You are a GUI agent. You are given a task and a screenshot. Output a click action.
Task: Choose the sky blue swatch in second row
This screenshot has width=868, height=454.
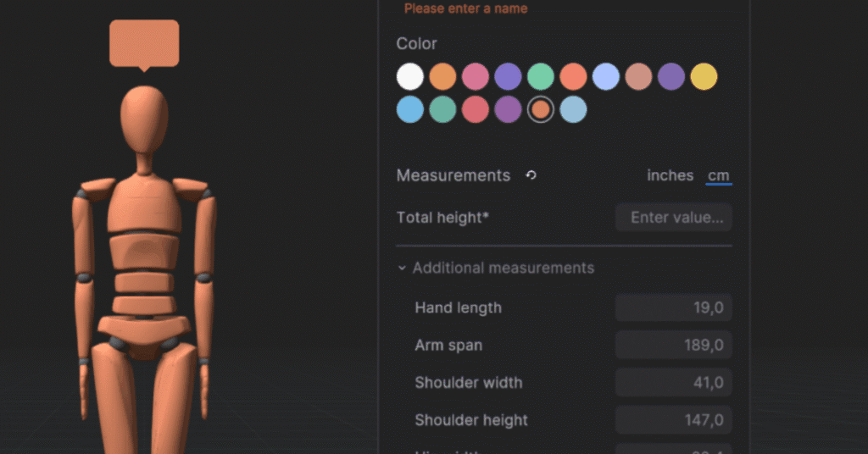click(x=410, y=109)
